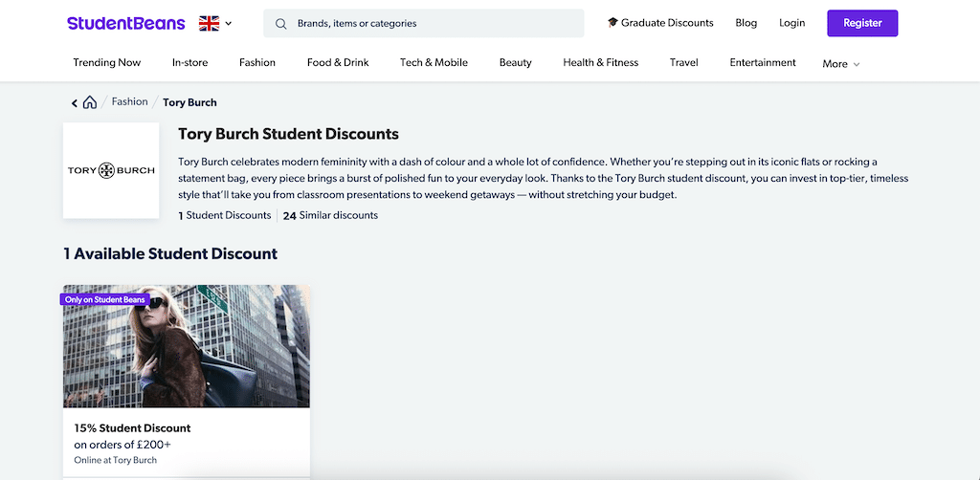This screenshot has height=480, width=980.
Task: Click the back arrow in breadcrumb
Action: point(75,103)
